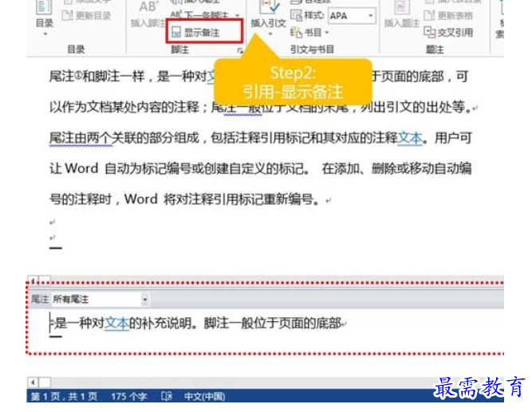Click the 插入脚注 (Insert Footnote) AB button
This screenshot has width=532, height=412.
148,14
